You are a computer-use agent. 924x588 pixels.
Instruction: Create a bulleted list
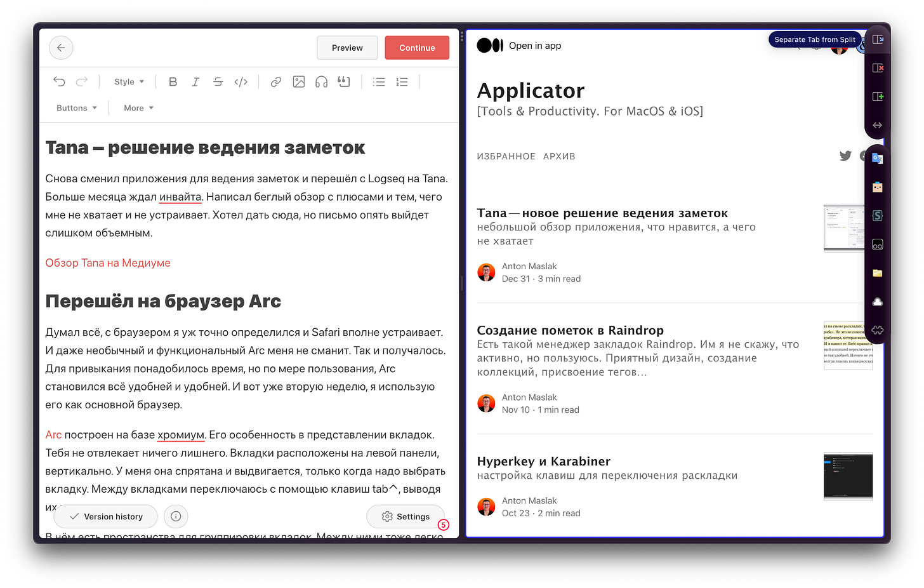click(379, 81)
